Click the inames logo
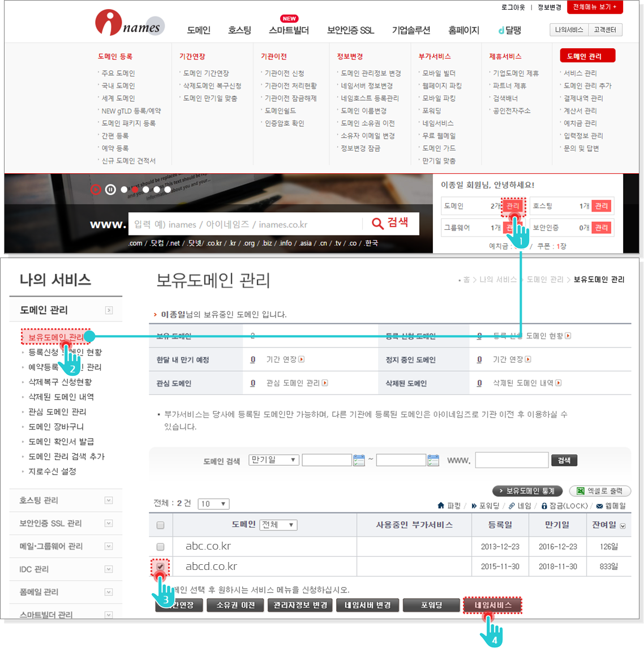This screenshot has width=644, height=652. point(130,24)
